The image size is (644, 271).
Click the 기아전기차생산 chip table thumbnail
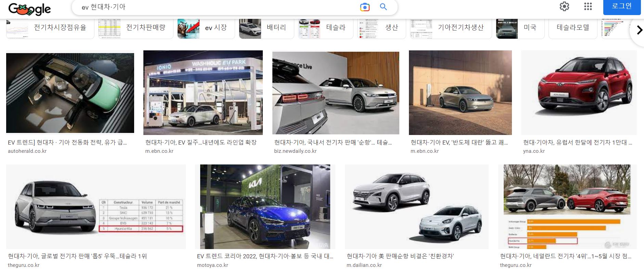(x=421, y=28)
